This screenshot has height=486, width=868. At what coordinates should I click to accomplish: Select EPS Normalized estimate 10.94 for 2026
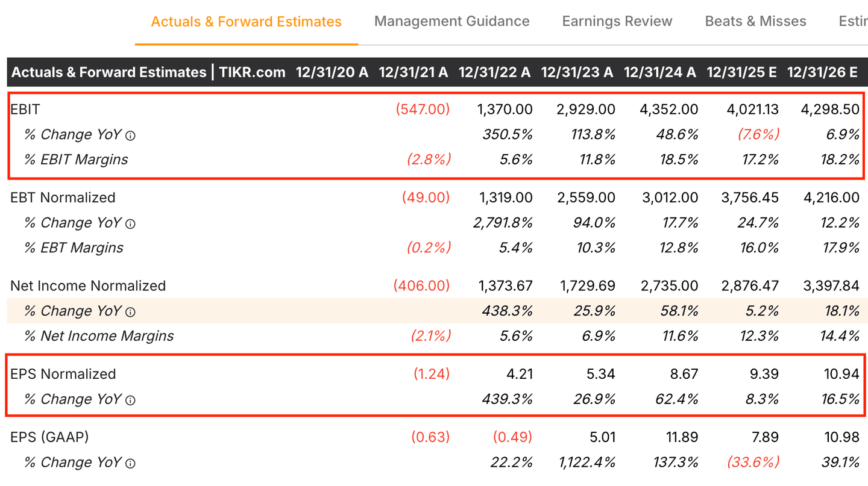(841, 374)
